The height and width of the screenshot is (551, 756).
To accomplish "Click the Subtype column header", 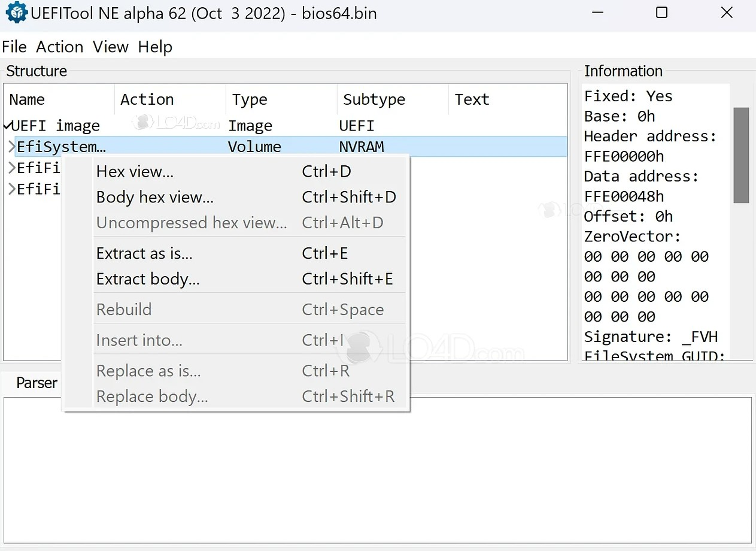I will click(x=393, y=99).
